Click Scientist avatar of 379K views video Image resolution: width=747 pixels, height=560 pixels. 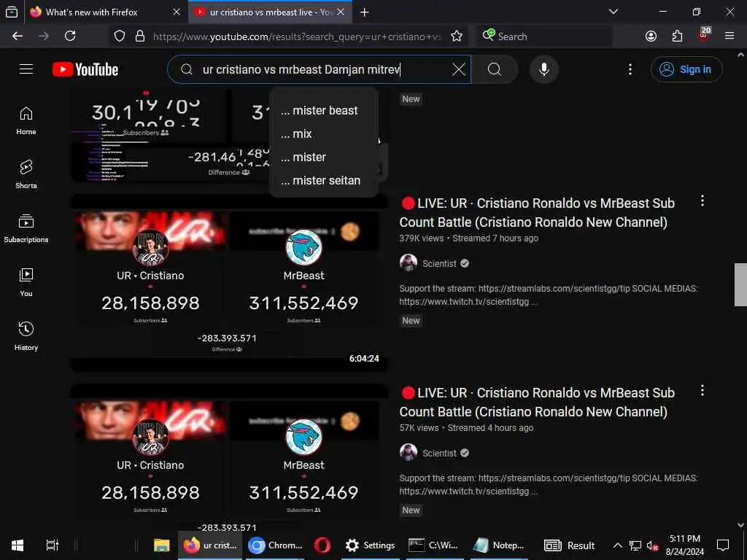click(409, 262)
